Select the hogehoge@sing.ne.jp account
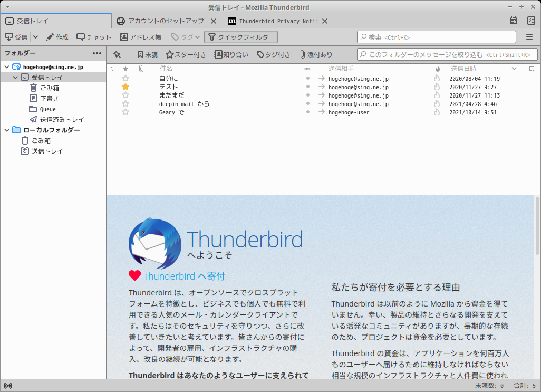Viewport: 541px width, 392px height. pos(53,67)
